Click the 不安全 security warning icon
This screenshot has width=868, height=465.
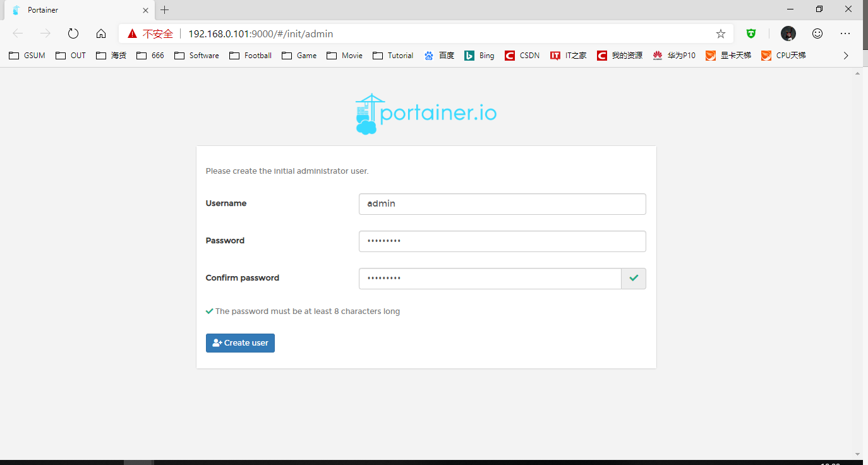coord(131,33)
